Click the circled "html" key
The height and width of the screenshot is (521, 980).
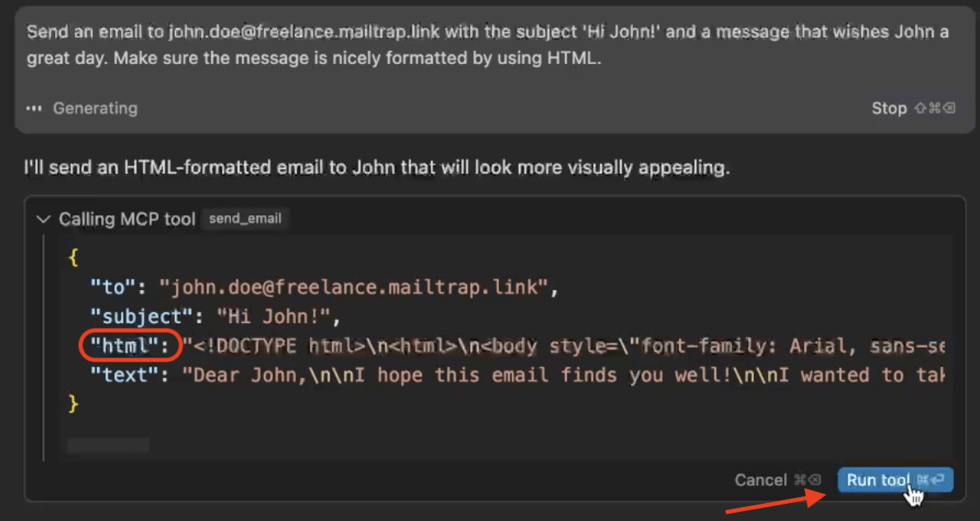coord(125,346)
